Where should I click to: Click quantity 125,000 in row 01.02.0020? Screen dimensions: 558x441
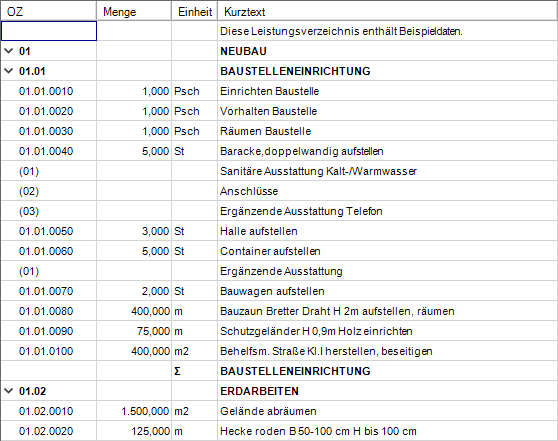[x=151, y=431]
